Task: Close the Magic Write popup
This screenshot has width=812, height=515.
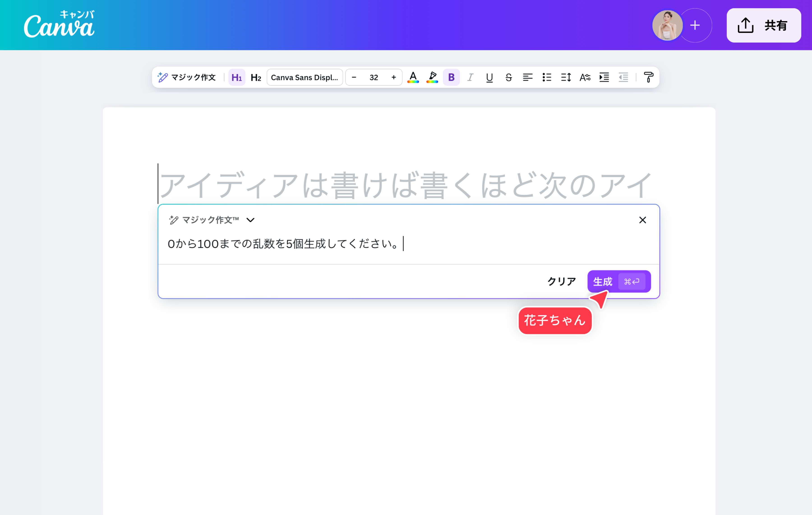Action: (x=643, y=220)
